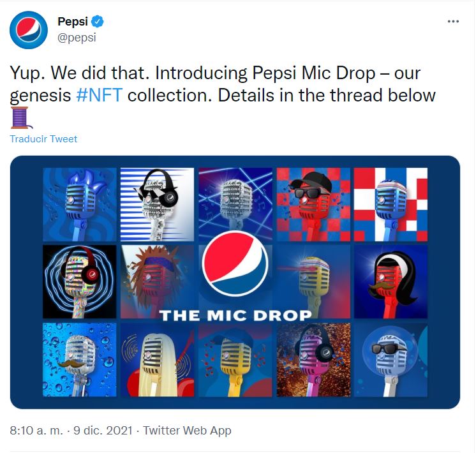Viewport: 476px width, 453px height.
Task: Select the red mic with black hair
Action: point(390,282)
